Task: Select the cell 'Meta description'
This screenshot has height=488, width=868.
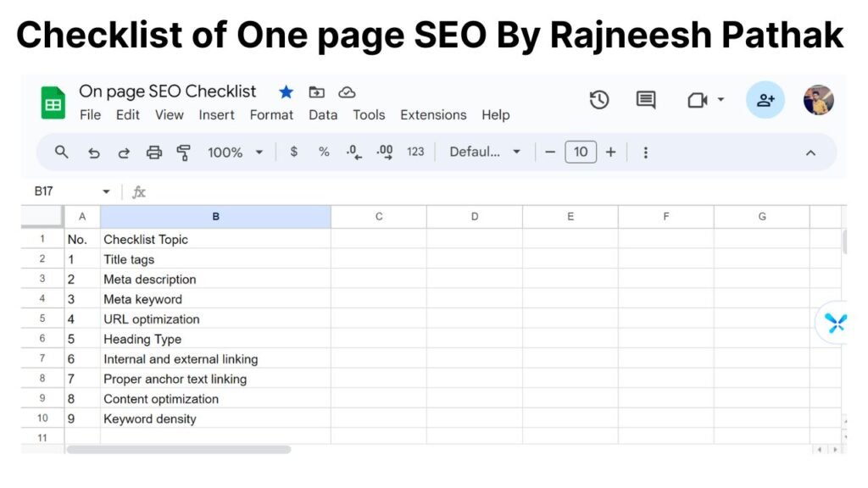Action: pyautogui.click(x=215, y=279)
